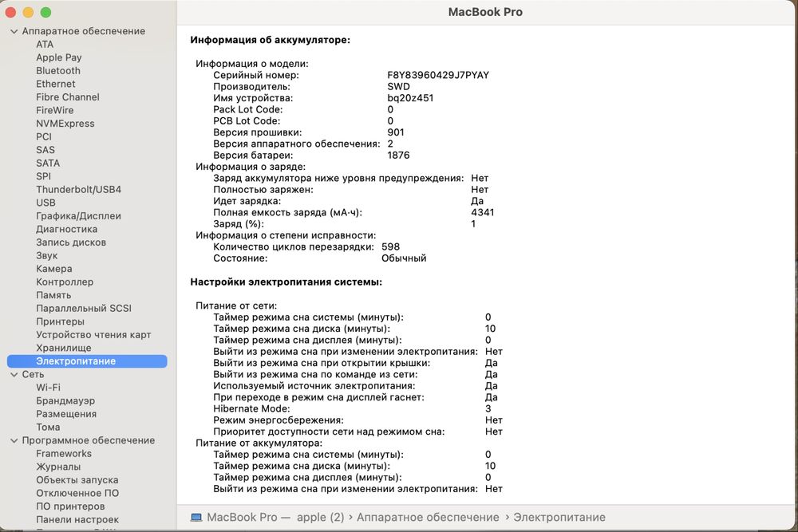Open Wi-Fi under Сеть
This screenshot has width=798, height=532.
48,388
